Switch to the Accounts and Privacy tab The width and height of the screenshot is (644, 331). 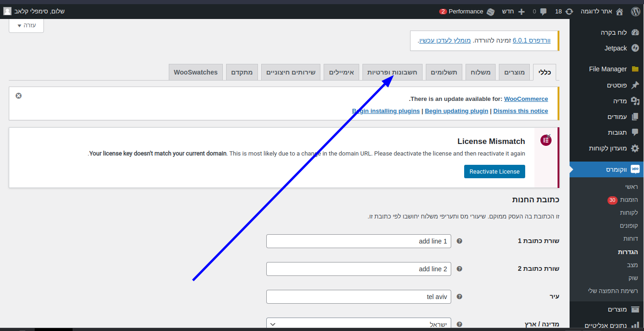pos(392,72)
